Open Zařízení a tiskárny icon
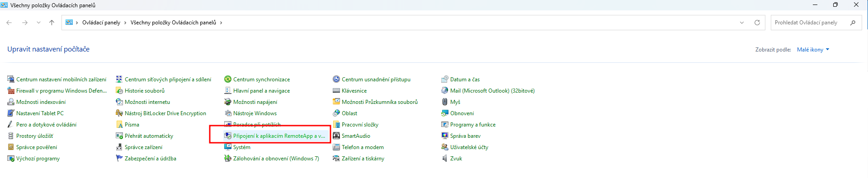 pos(336,158)
